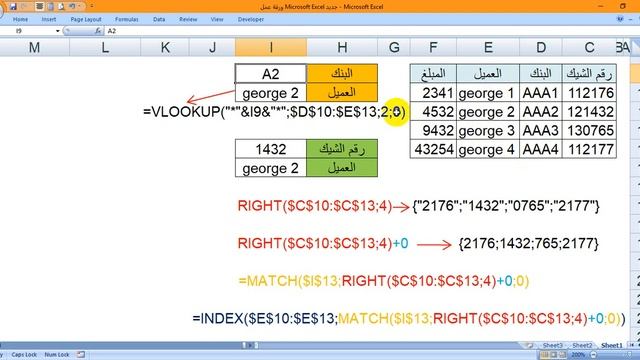This screenshot has height=360, width=640.
Task: Click the green رقم الشيك label cell
Action: click(342, 149)
